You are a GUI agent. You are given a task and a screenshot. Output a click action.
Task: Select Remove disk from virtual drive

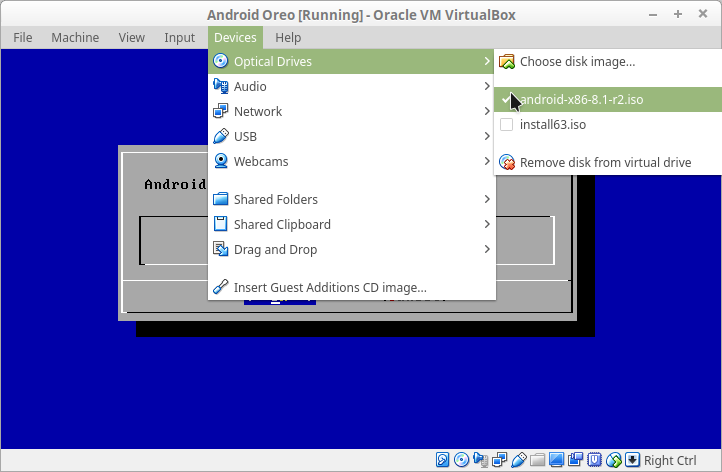608,162
